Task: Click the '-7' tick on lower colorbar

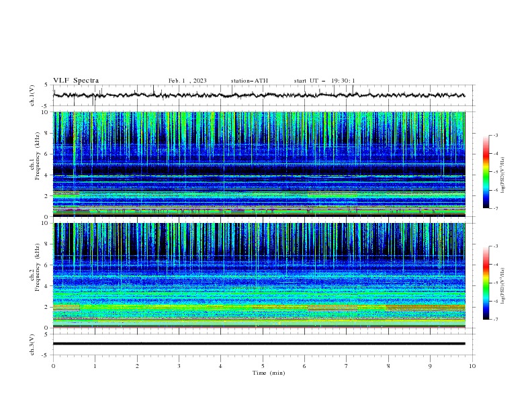Action: point(495,320)
